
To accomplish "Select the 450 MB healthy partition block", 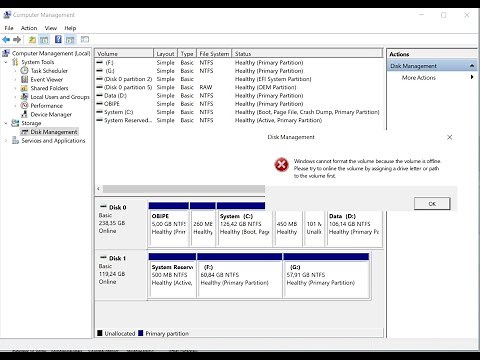I will click(288, 228).
